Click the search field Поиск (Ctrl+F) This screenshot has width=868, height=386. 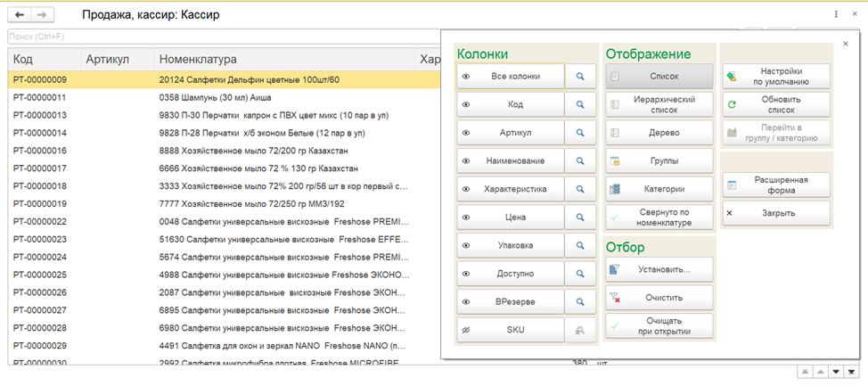225,37
